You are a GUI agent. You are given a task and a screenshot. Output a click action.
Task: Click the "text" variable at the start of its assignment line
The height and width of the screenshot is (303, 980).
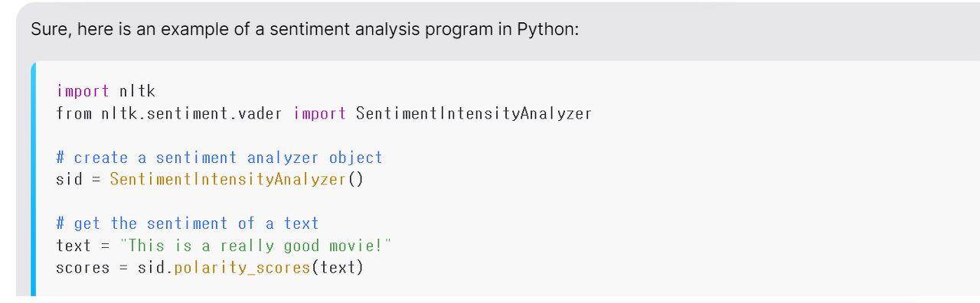pos(74,246)
